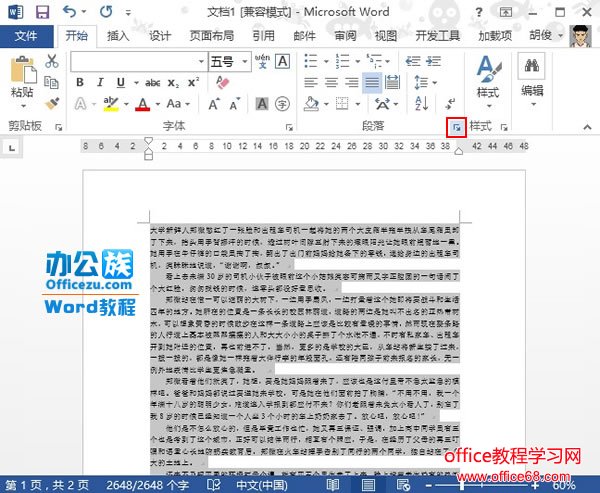The width and height of the screenshot is (600, 493).
Task: Open the font size dropdown showing 五号
Action: point(245,61)
